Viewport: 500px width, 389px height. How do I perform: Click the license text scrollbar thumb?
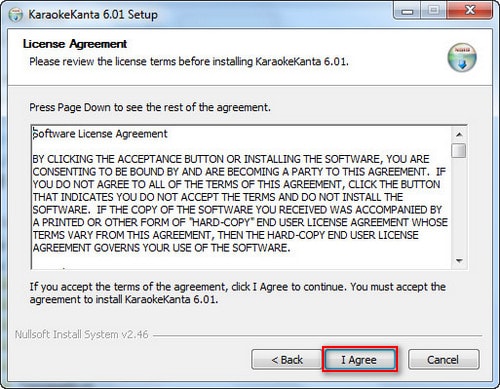point(459,150)
